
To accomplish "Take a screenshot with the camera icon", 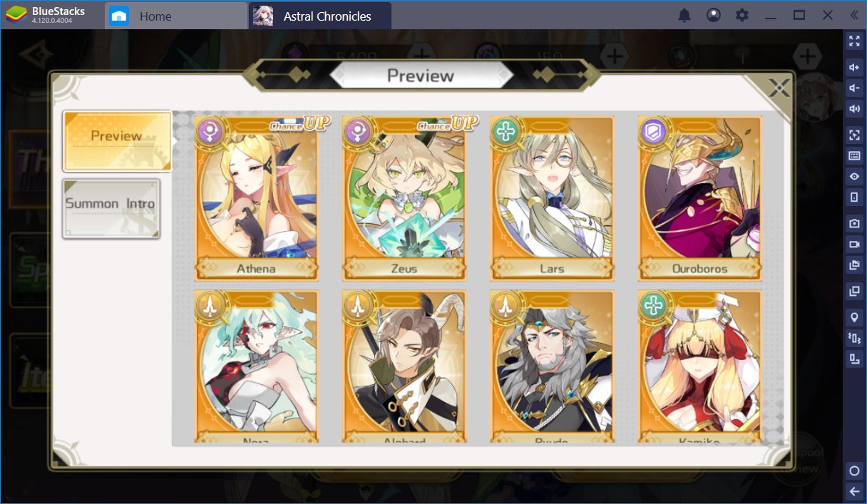I will coord(853,223).
